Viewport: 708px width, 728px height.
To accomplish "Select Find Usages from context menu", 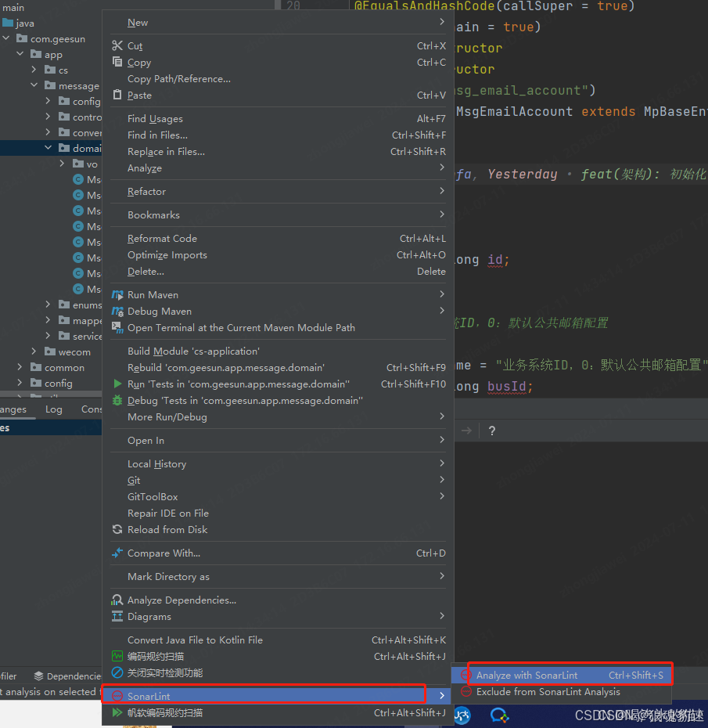I will point(278,119).
